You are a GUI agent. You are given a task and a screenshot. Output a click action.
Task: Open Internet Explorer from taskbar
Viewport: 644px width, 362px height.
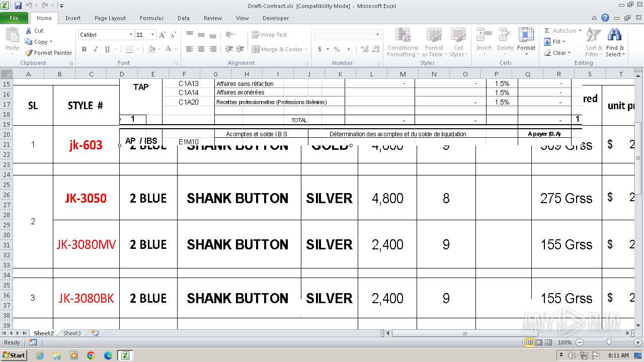click(40, 355)
